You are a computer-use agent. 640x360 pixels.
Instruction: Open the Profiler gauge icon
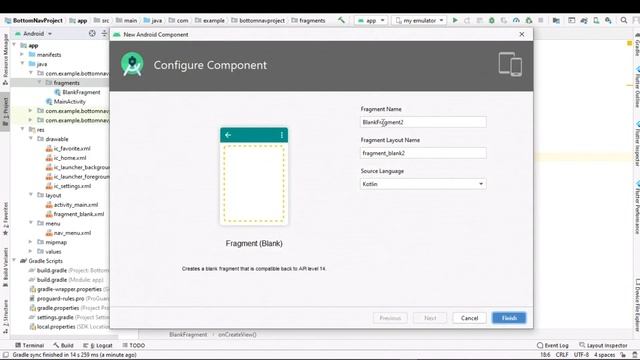point(516,20)
